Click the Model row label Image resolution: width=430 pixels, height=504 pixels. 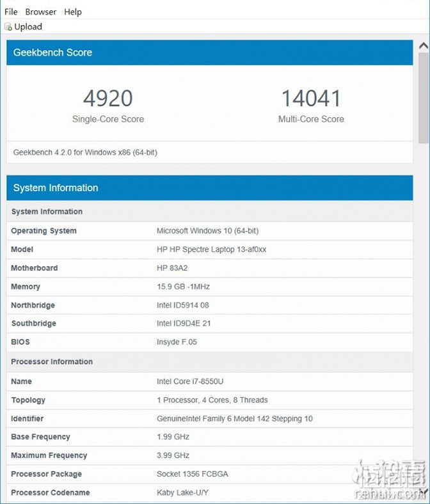coord(22,249)
